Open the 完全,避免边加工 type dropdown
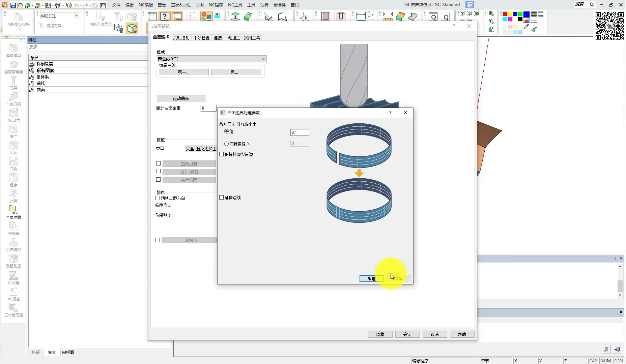Screen dimensions: 626x364 tap(201, 149)
